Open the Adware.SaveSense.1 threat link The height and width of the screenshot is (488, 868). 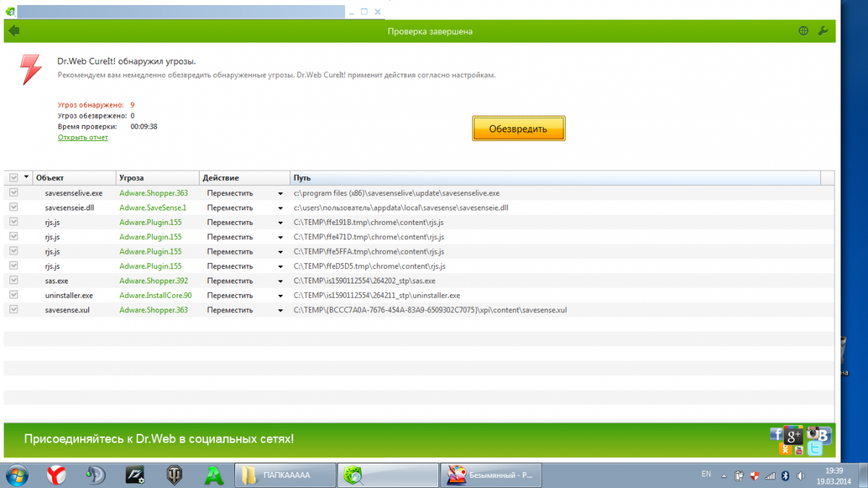tap(153, 207)
